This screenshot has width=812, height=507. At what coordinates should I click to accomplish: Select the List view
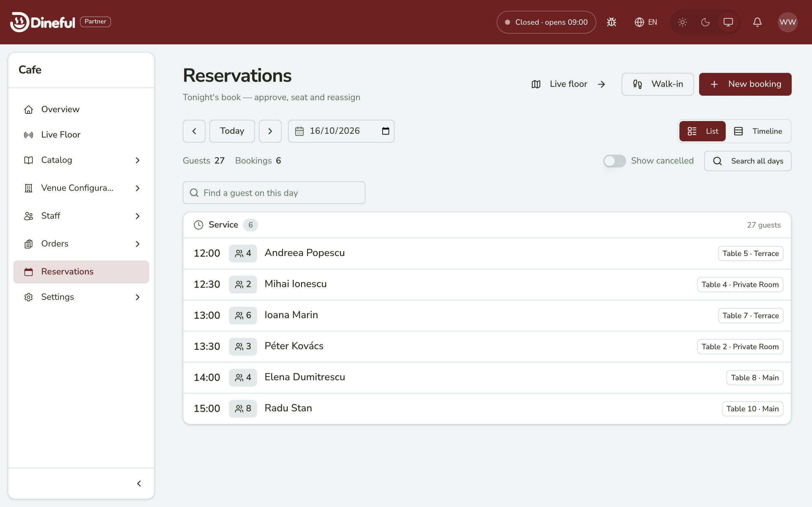[702, 131]
